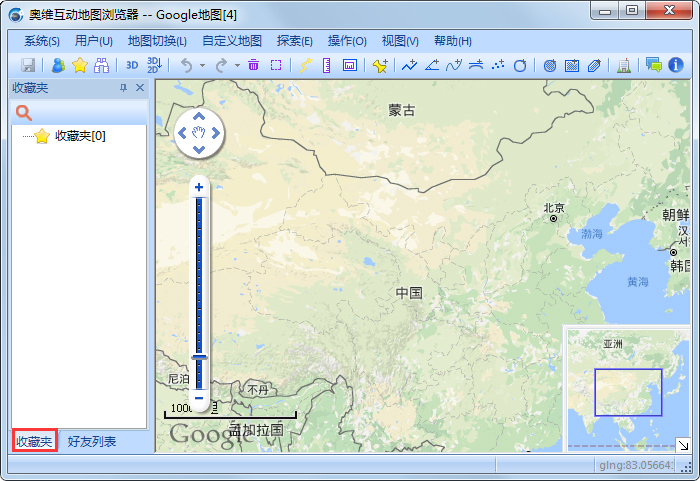Open the redo history dropdown arrow
The width and height of the screenshot is (700, 481).
point(237,66)
